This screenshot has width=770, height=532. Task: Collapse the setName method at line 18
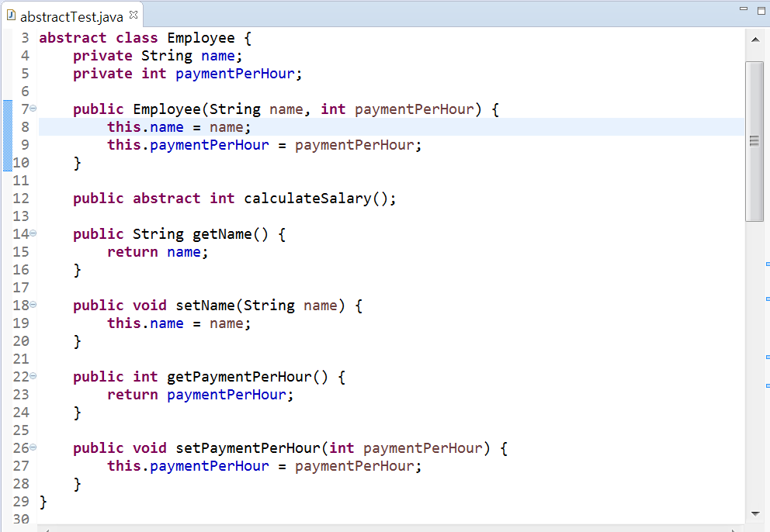33,305
